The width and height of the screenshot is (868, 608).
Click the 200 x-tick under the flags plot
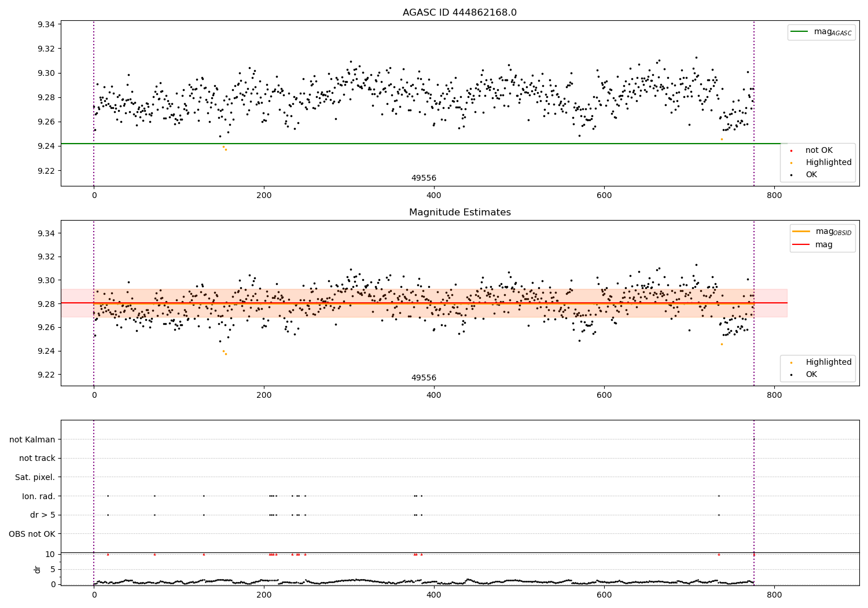click(x=264, y=595)
